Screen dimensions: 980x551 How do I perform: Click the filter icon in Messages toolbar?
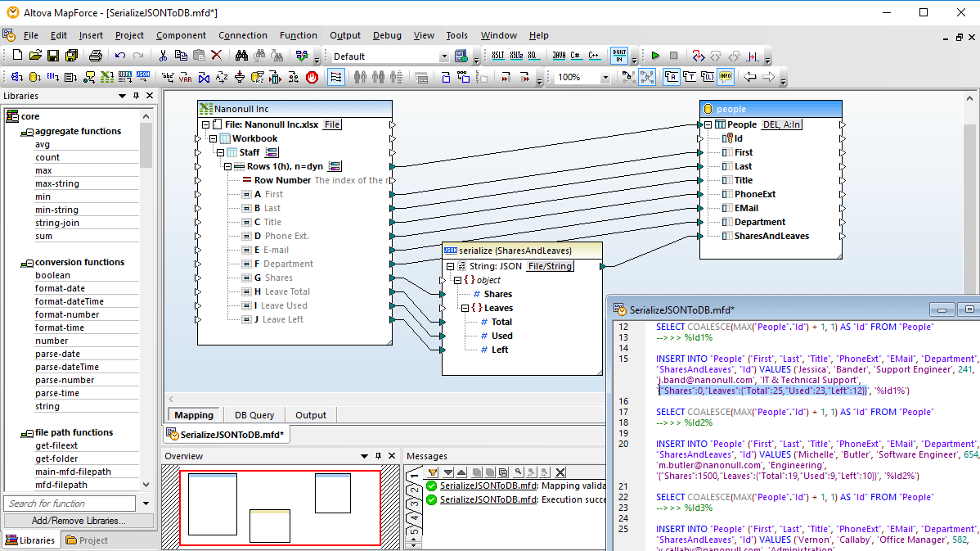point(433,472)
